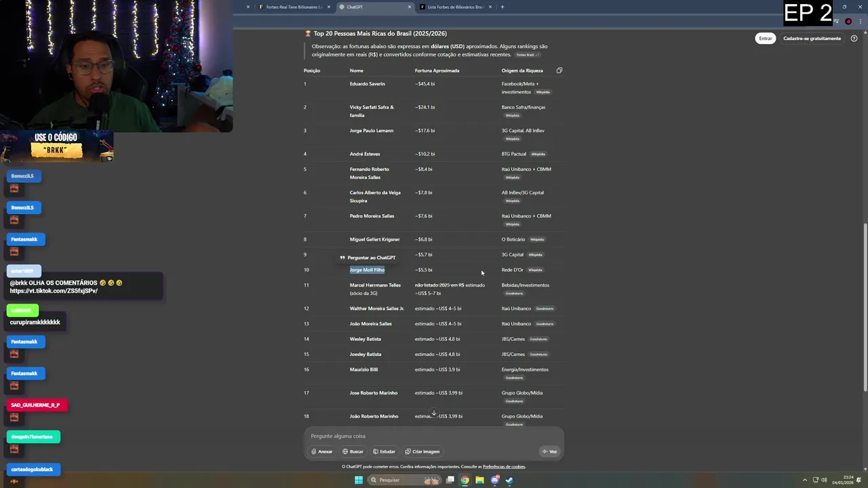
Task: Click the cortesdogokublack chat username
Action: tap(32, 469)
